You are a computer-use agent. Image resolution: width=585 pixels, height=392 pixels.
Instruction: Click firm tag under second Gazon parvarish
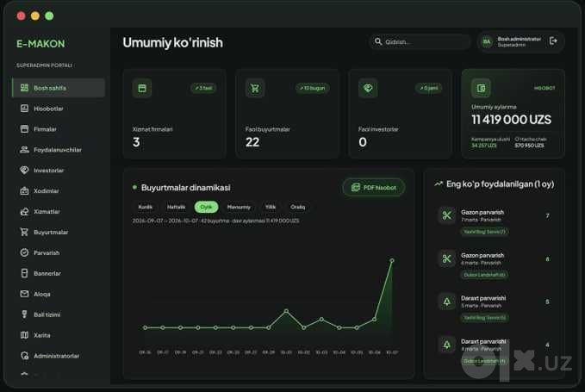(484, 275)
